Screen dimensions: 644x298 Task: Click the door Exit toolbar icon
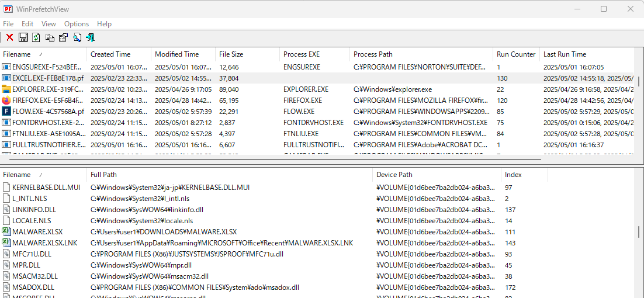[x=91, y=38]
